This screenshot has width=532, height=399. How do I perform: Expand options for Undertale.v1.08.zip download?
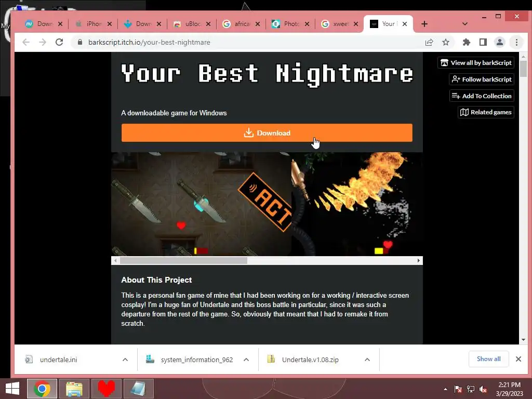(367, 360)
